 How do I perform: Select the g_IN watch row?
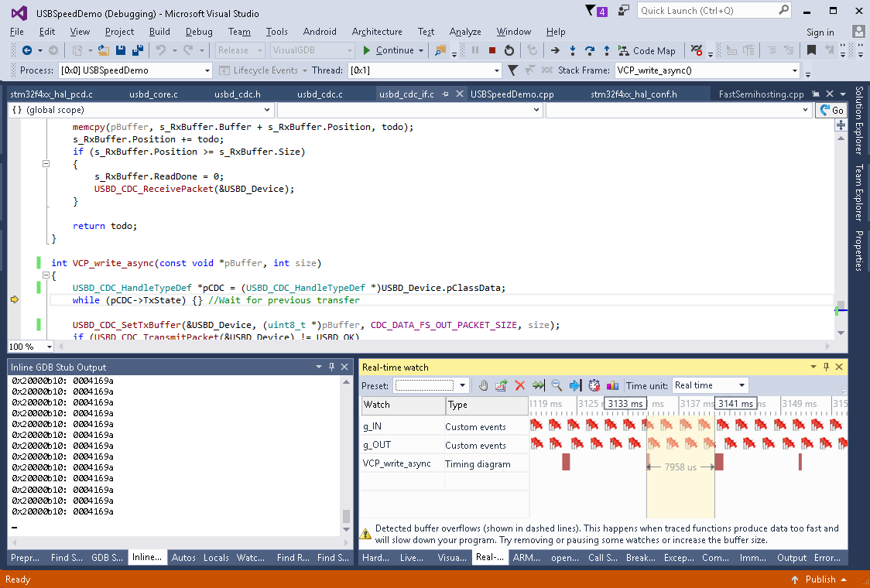click(x=444, y=426)
